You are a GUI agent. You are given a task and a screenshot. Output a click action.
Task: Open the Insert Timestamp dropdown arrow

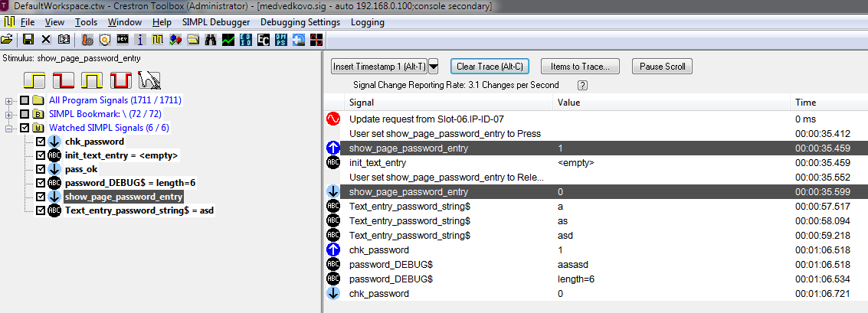(x=434, y=67)
